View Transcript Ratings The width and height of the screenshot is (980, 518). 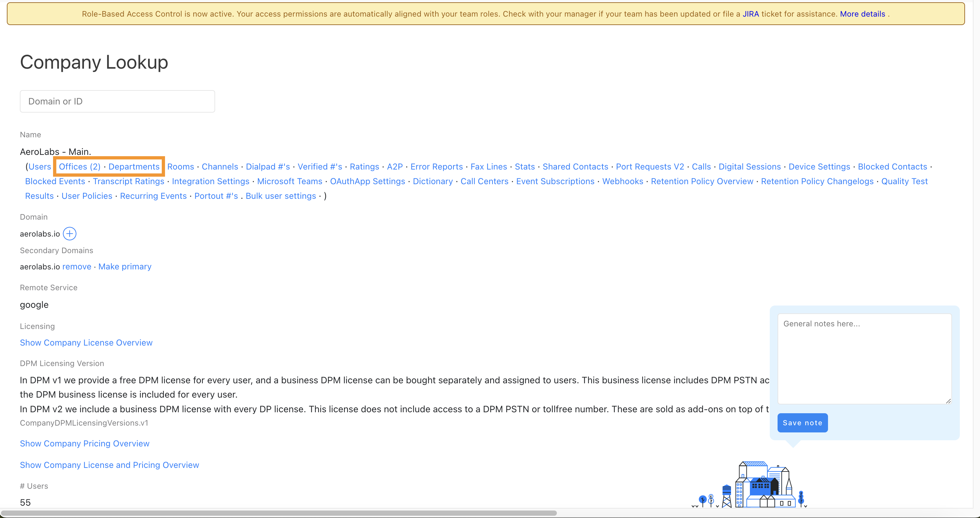(x=129, y=182)
